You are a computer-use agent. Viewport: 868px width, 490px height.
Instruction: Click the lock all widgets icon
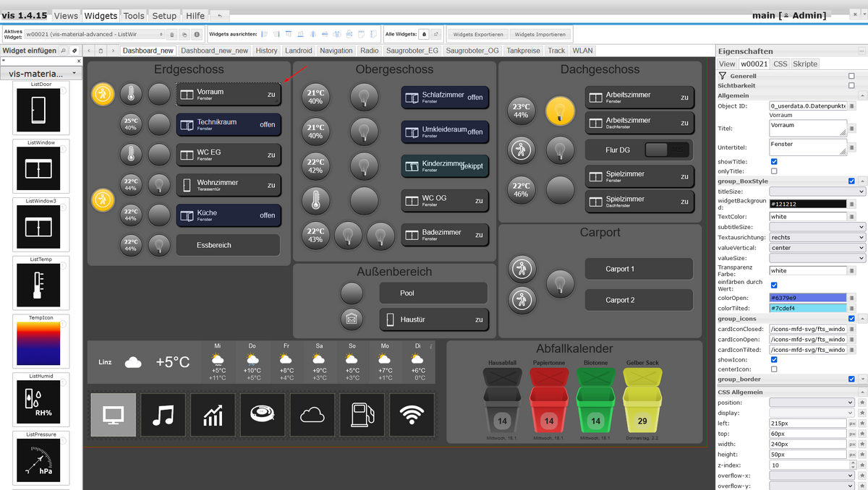[424, 34]
